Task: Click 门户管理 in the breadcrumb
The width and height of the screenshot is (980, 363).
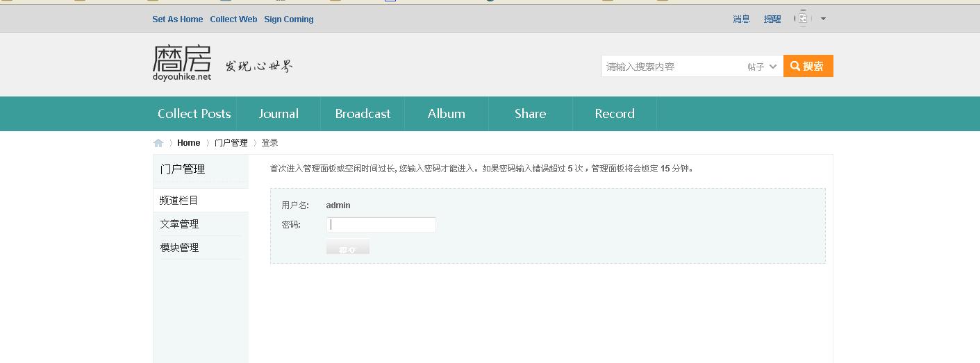Action: [231, 143]
